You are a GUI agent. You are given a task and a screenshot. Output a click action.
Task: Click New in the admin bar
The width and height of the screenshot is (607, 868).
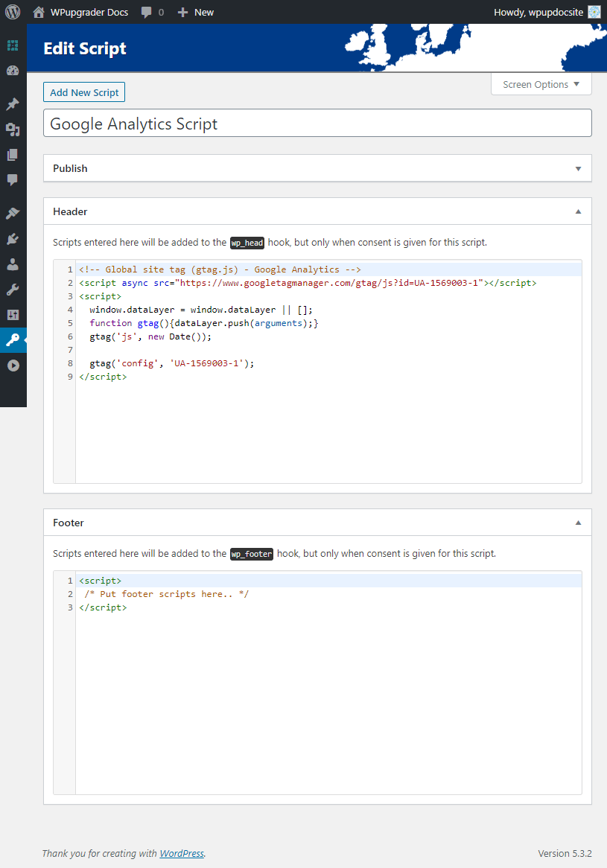pyautogui.click(x=204, y=12)
